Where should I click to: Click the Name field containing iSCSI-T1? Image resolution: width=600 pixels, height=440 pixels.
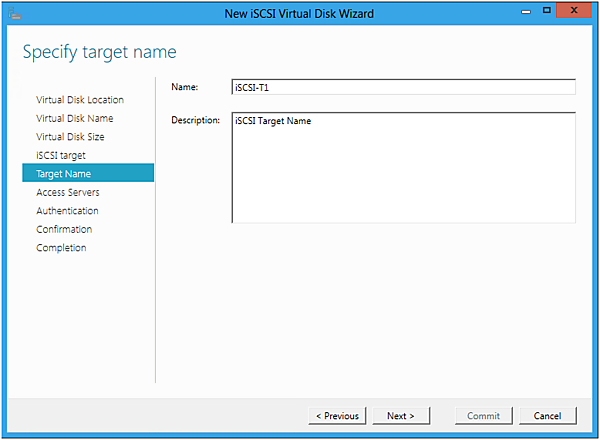(x=403, y=87)
